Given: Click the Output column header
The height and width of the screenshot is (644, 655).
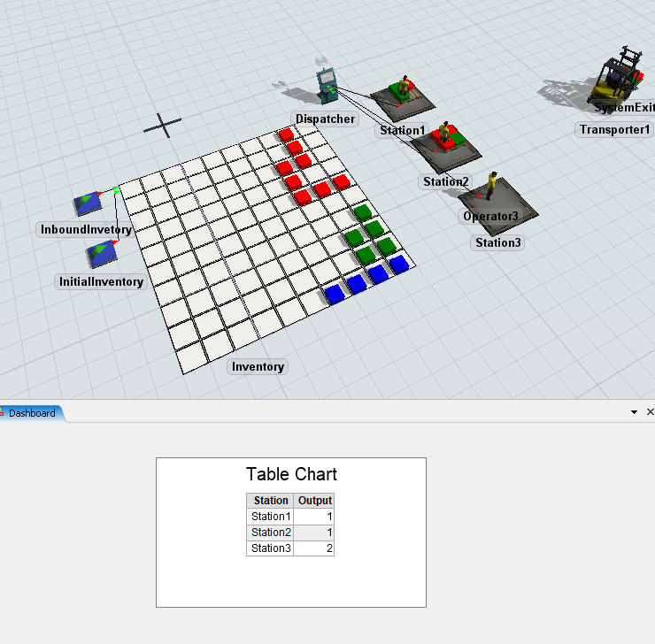Looking at the screenshot, I should (x=314, y=501).
